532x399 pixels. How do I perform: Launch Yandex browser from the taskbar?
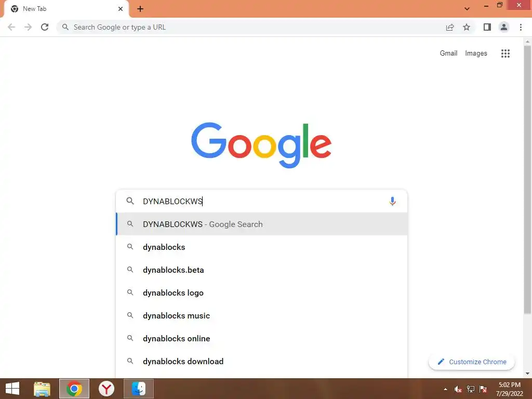point(107,389)
